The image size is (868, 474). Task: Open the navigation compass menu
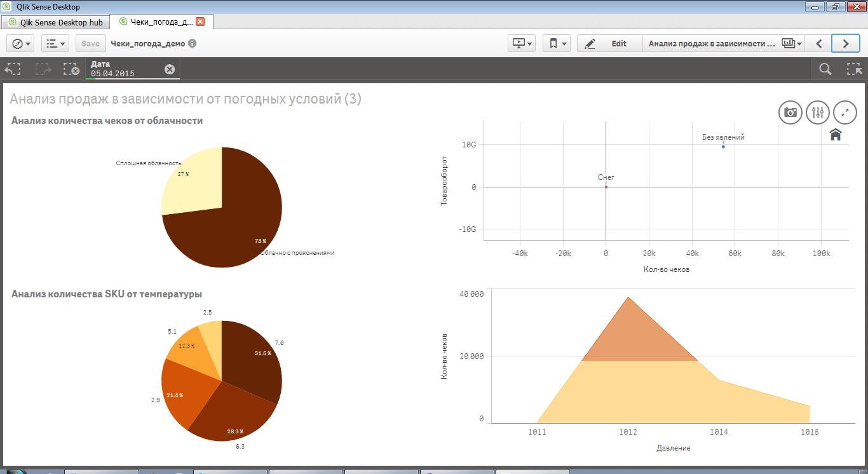pos(22,44)
